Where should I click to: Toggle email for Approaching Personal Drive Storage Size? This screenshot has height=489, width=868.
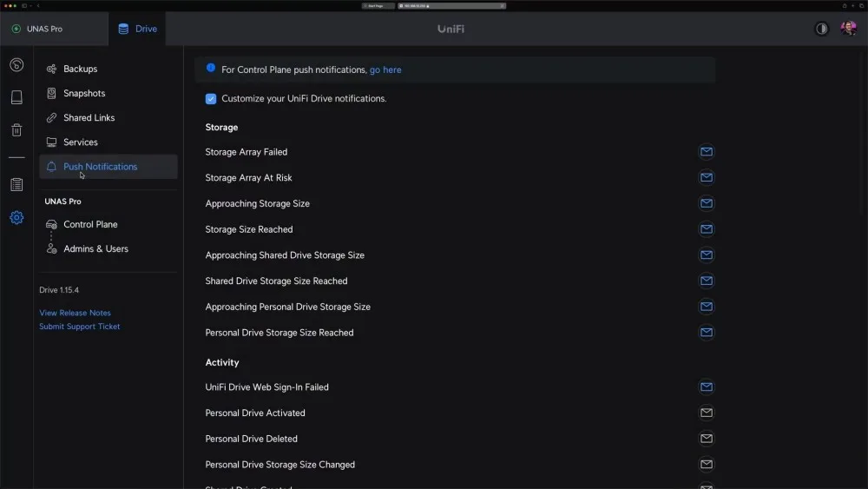coord(707,307)
